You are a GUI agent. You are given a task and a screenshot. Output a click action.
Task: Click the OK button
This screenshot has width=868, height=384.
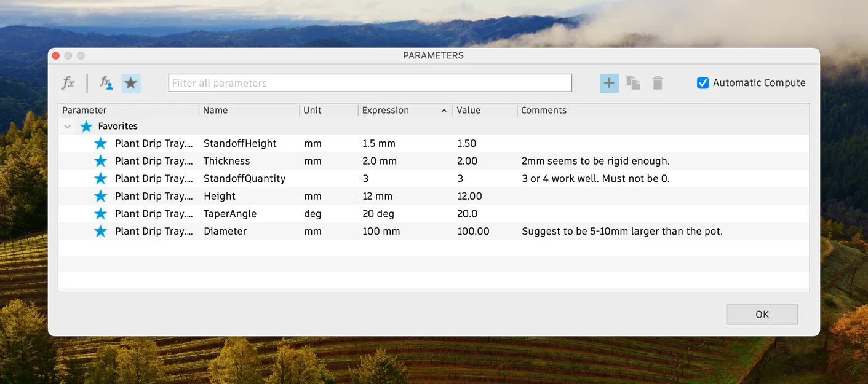762,314
